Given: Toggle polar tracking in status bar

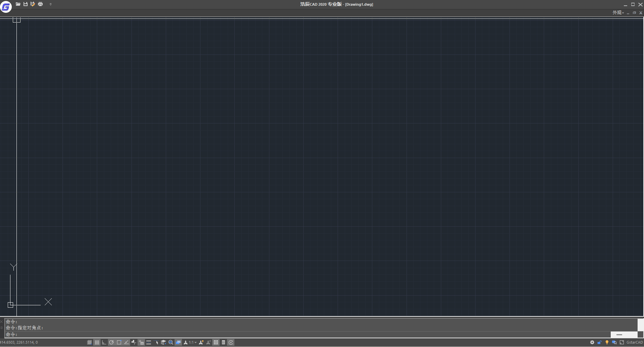Looking at the screenshot, I should click(112, 342).
